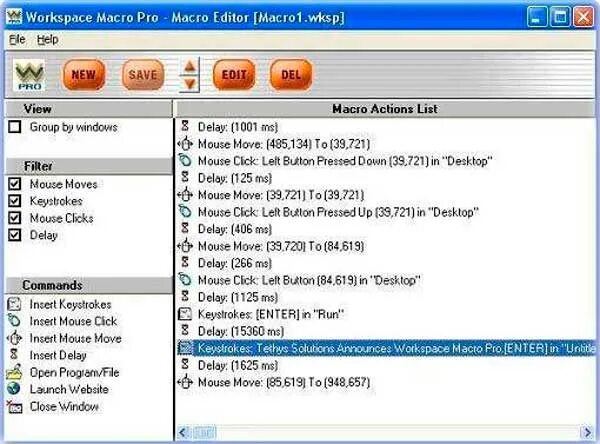Viewport: 600px width, 444px height.
Task: Click keystrokes icon of highlighted Tethys row
Action: (185, 348)
